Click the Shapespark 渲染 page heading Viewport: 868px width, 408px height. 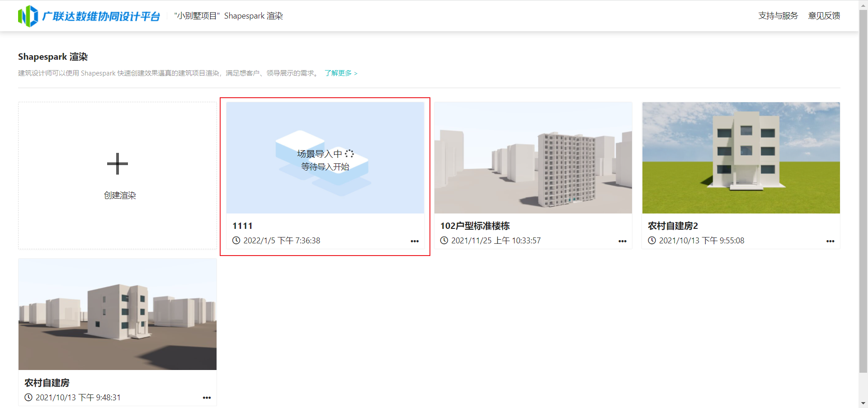[x=53, y=57]
